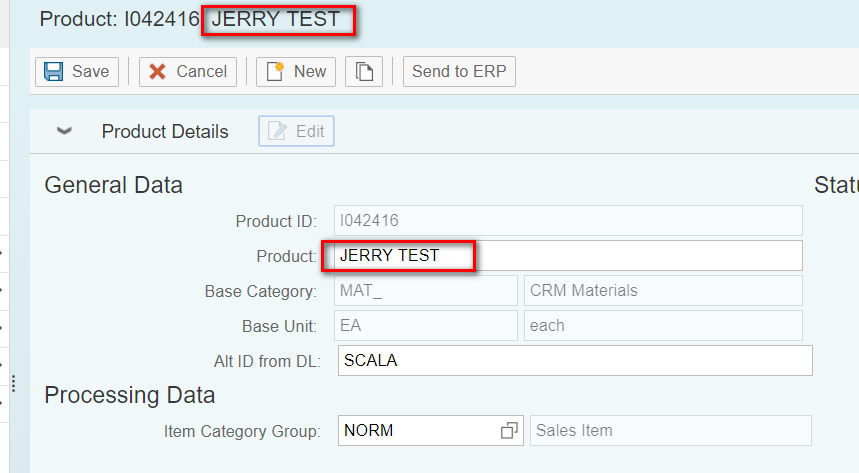Click the Alt ID from DL field
The image size is (859, 473).
click(574, 361)
